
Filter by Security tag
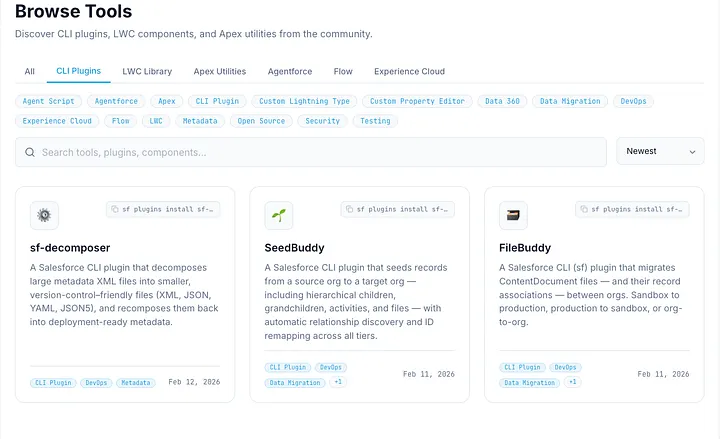(x=322, y=121)
